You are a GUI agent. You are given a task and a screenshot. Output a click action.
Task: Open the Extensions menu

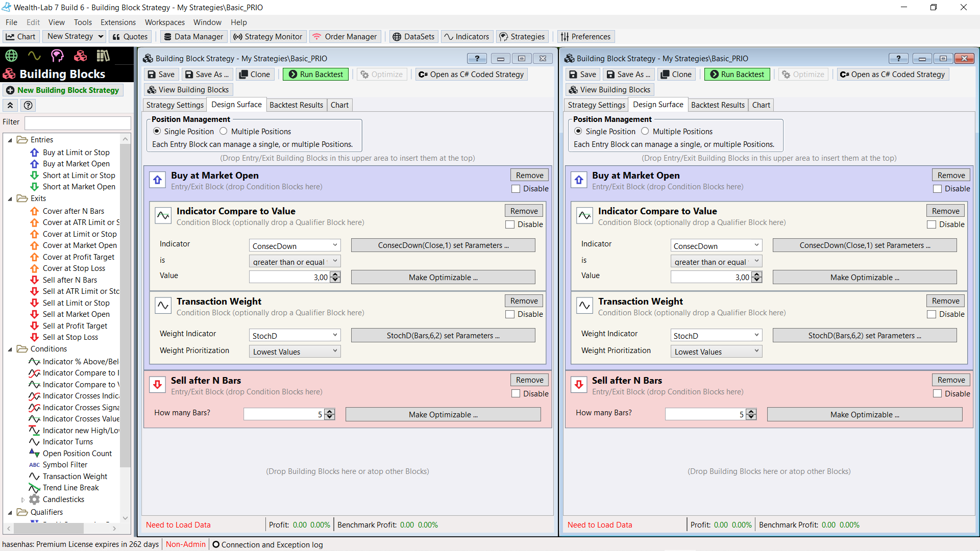click(118, 22)
